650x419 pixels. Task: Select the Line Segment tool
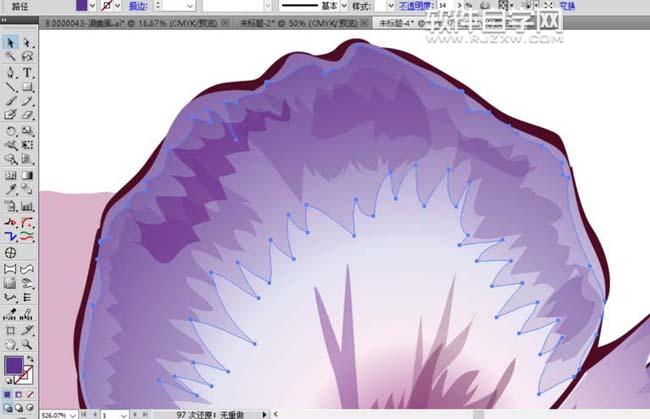pyautogui.click(x=10, y=87)
